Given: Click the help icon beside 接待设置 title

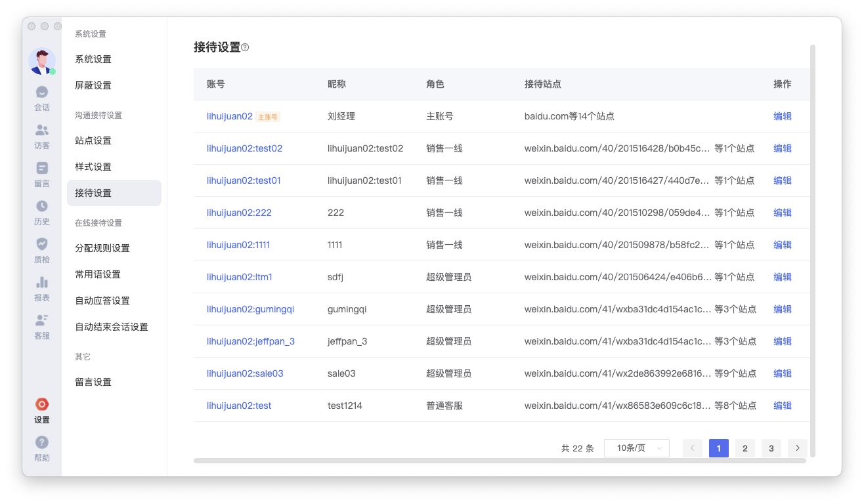Looking at the screenshot, I should [x=245, y=47].
